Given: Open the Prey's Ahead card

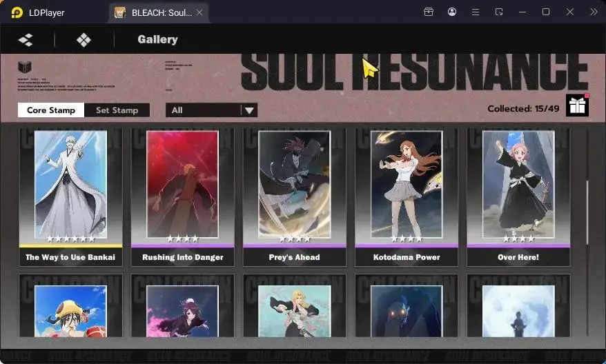Looking at the screenshot, I should point(295,197).
